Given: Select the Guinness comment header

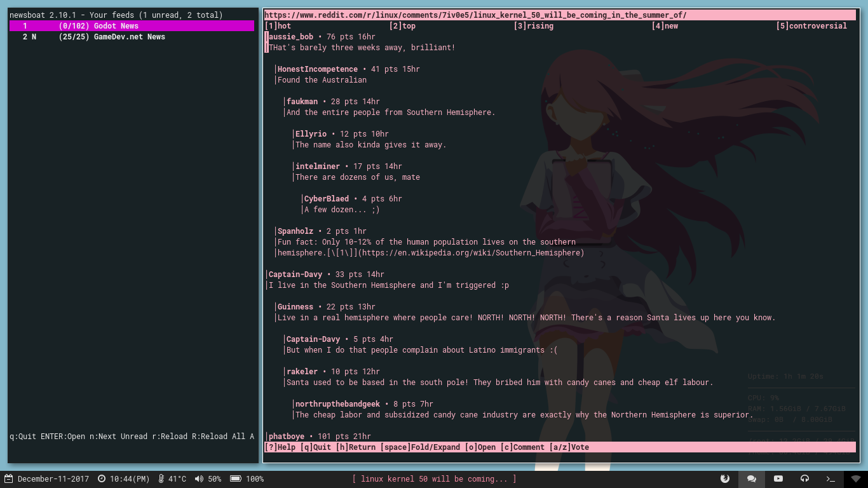Looking at the screenshot, I should point(327,307).
